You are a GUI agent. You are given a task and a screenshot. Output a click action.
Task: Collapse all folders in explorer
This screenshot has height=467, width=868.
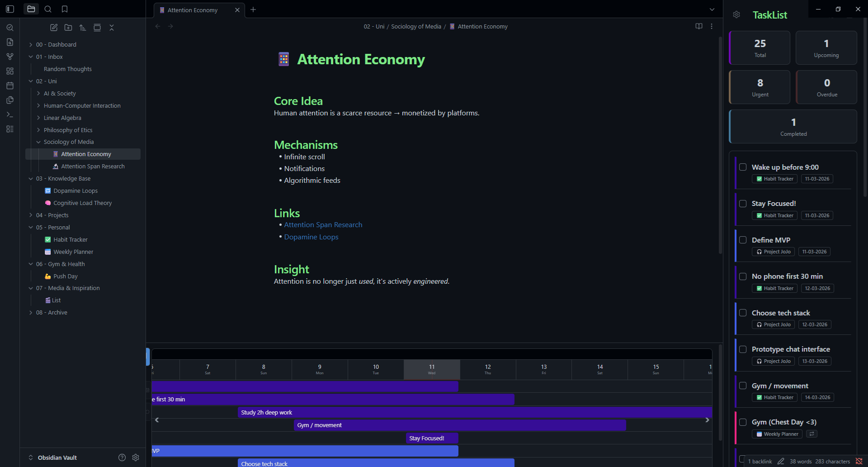point(112,28)
